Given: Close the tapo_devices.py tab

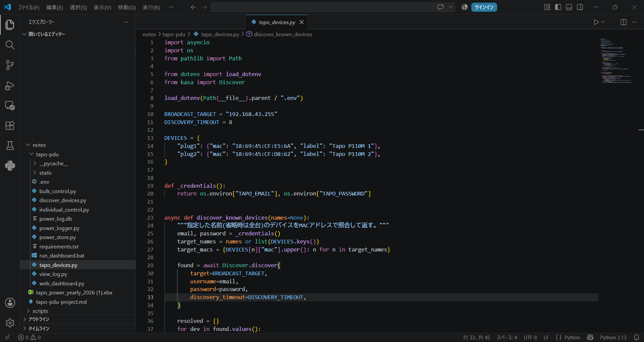Looking at the screenshot, I should [302, 22].
